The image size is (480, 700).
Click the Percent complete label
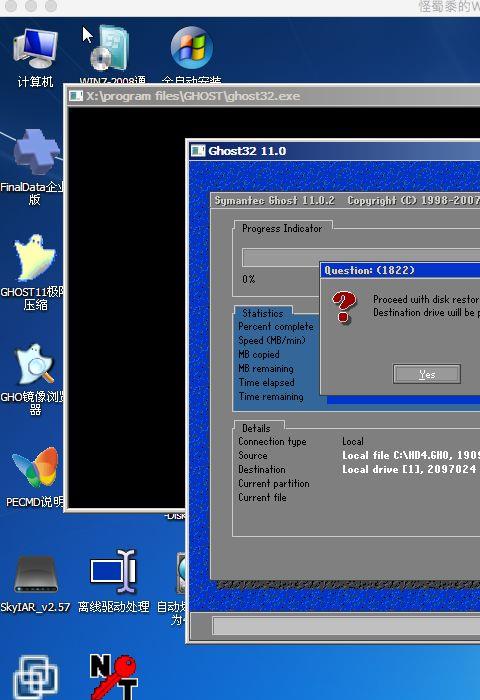pos(276,327)
